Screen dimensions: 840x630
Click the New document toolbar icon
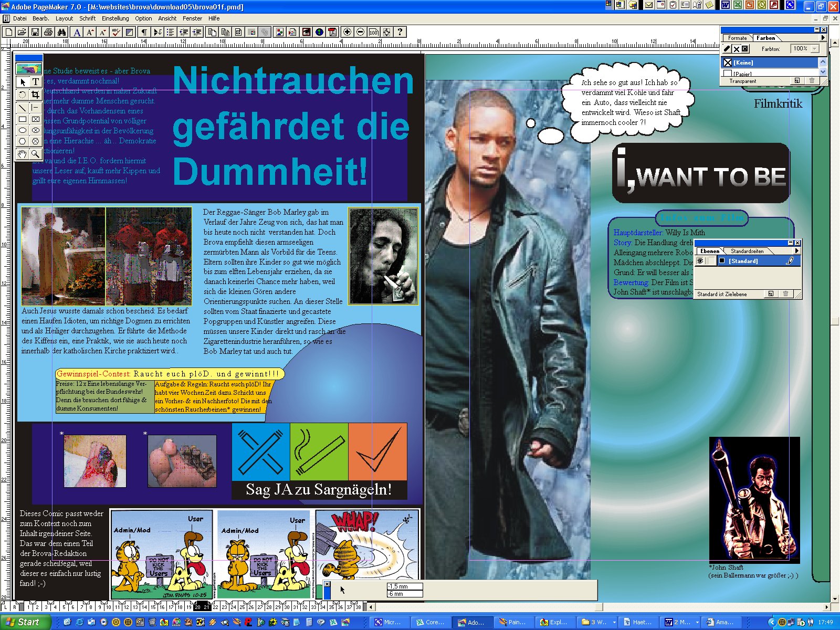[x=9, y=32]
